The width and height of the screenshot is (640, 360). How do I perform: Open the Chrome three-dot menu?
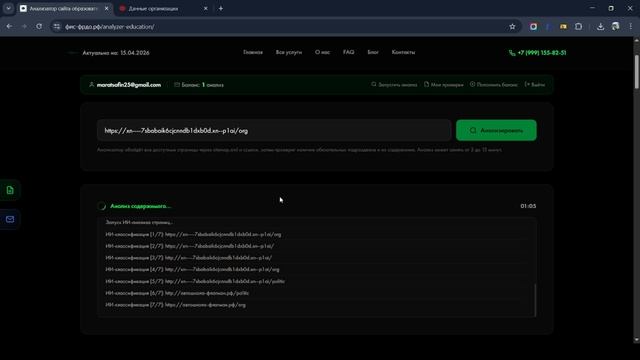coord(630,27)
